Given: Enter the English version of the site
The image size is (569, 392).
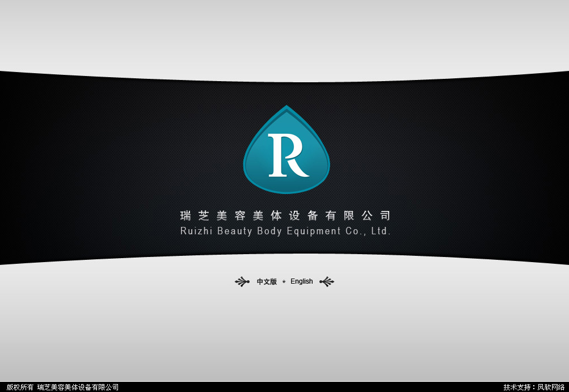Looking at the screenshot, I should [301, 281].
